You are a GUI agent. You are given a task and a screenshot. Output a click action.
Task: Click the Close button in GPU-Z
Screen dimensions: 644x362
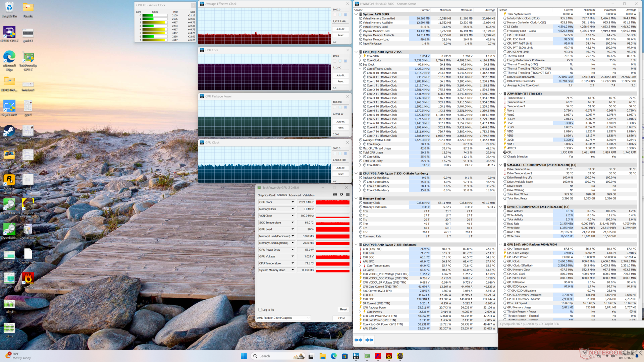[341, 318]
